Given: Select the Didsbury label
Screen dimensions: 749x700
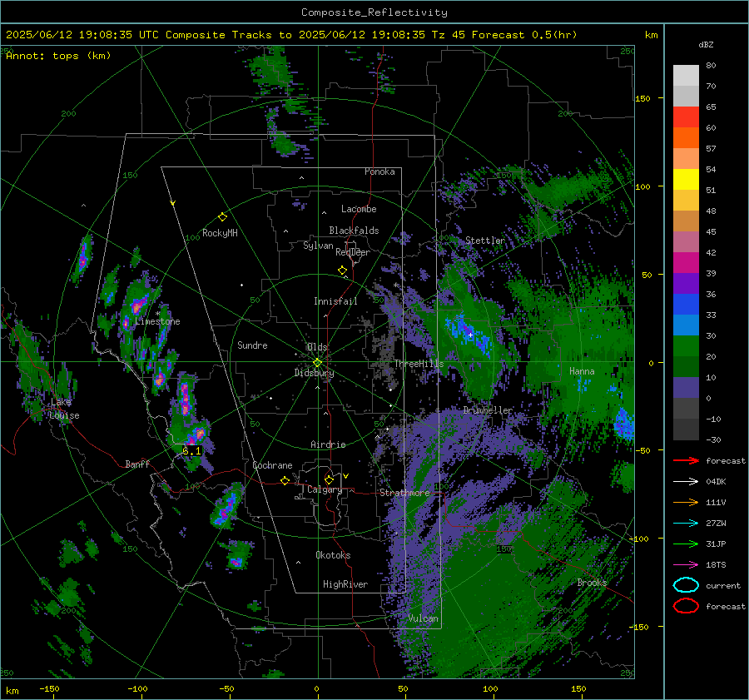Looking at the screenshot, I should (x=314, y=373).
